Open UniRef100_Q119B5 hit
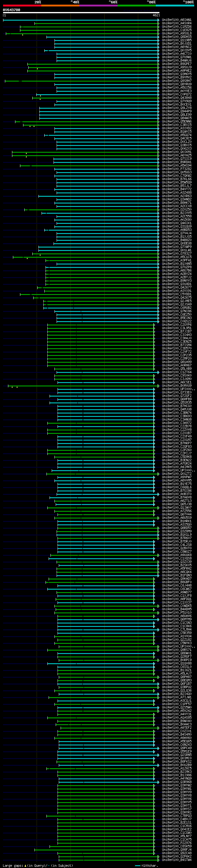This screenshot has height=868, width=197. [177, 40]
